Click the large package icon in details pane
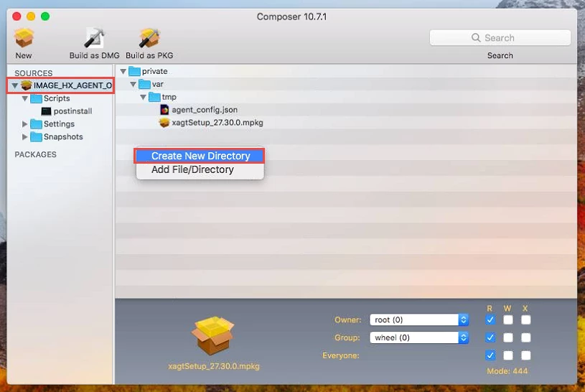Image resolution: width=585 pixels, height=392 pixels. 213,335
